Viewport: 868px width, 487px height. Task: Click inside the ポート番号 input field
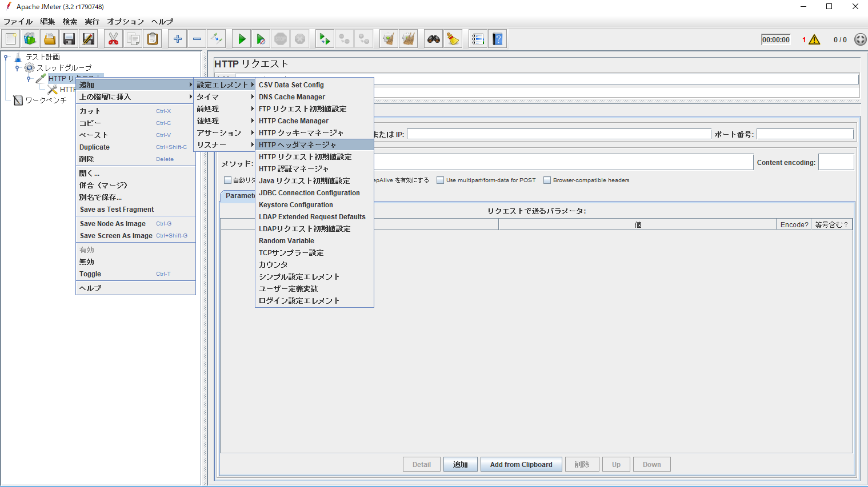tap(805, 133)
